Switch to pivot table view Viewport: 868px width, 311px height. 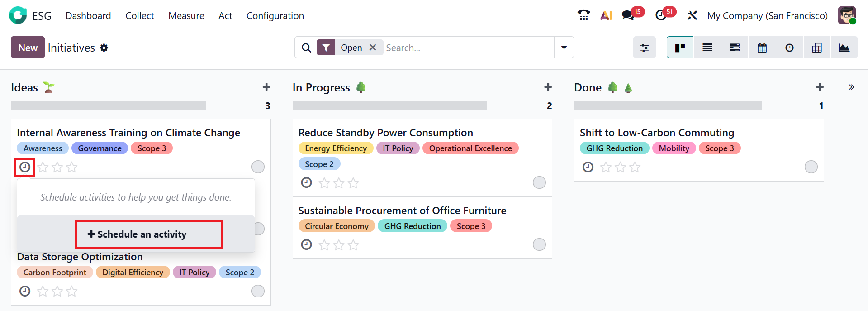816,48
